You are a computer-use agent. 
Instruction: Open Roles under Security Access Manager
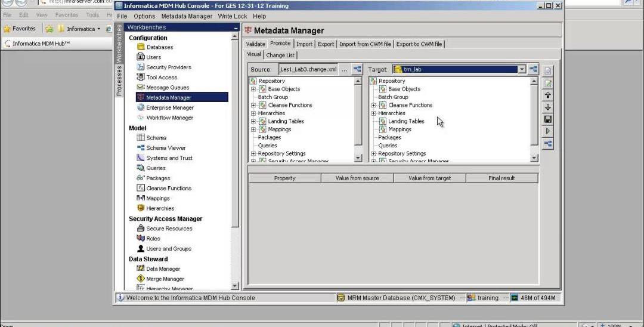(x=148, y=238)
